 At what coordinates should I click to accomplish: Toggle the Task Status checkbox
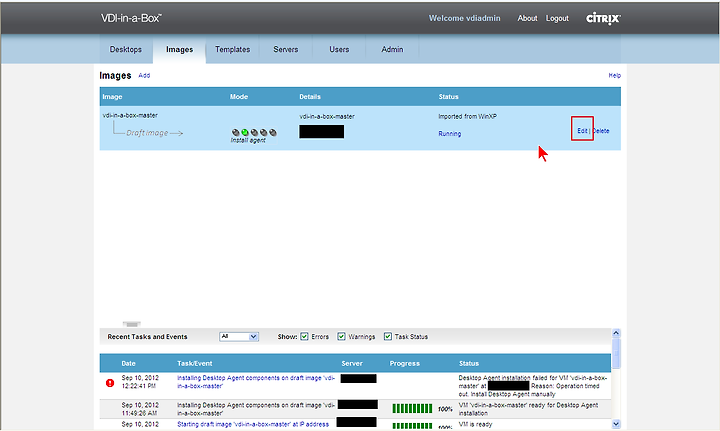click(388, 336)
